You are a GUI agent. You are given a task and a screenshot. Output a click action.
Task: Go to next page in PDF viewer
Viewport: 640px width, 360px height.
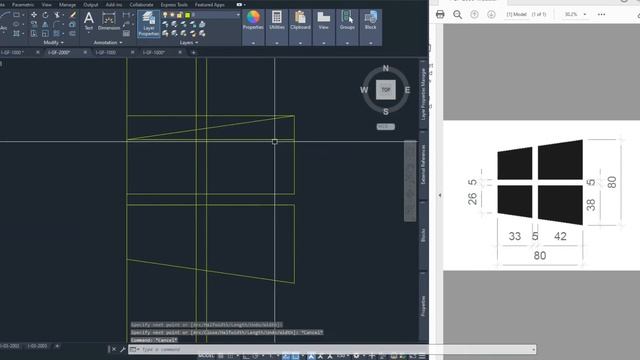pos(491,14)
